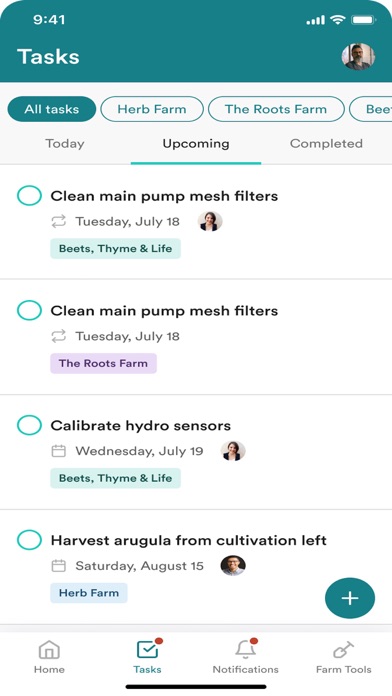Tap the Tasks icon in bottom bar
The image size is (392, 696).
(x=148, y=650)
